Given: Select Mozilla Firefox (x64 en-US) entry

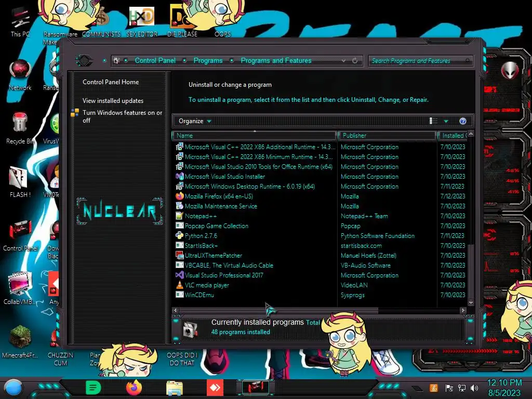Looking at the screenshot, I should click(321, 196).
